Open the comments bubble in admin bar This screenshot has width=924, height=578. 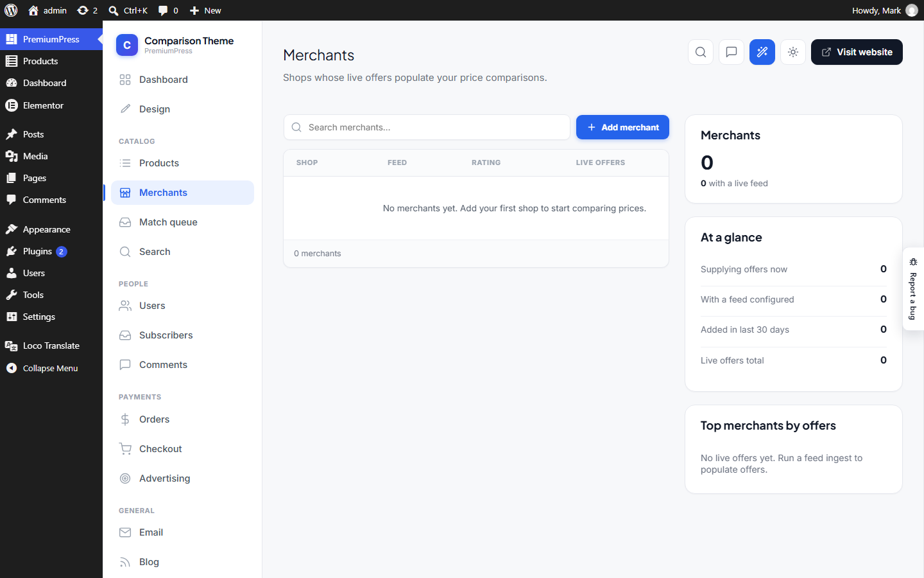[168, 10]
